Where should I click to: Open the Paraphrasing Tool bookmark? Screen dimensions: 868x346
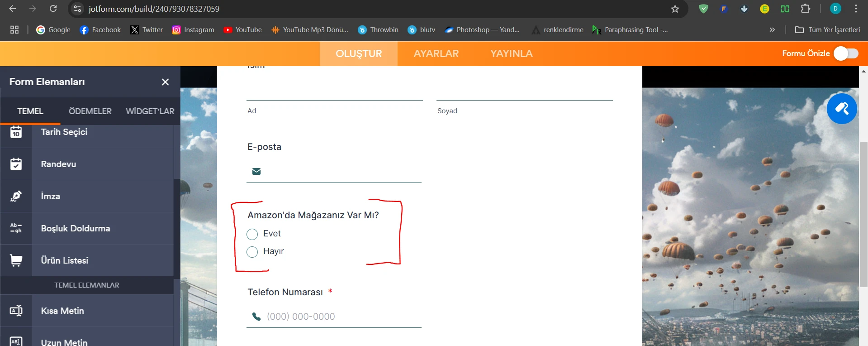[x=630, y=30]
